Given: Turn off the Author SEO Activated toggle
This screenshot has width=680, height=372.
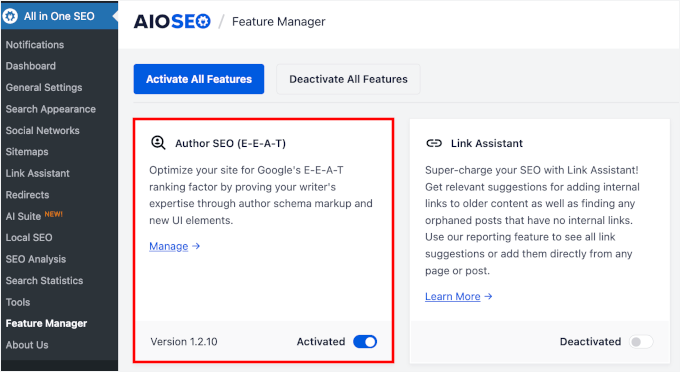Looking at the screenshot, I should [365, 342].
